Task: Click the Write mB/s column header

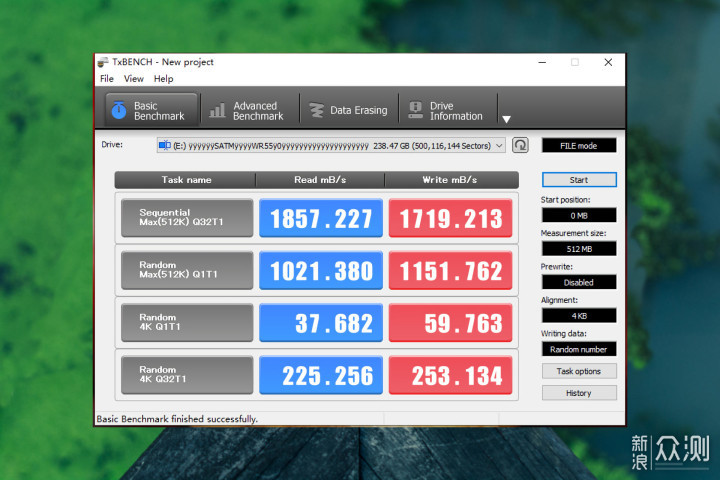Action: click(x=450, y=180)
